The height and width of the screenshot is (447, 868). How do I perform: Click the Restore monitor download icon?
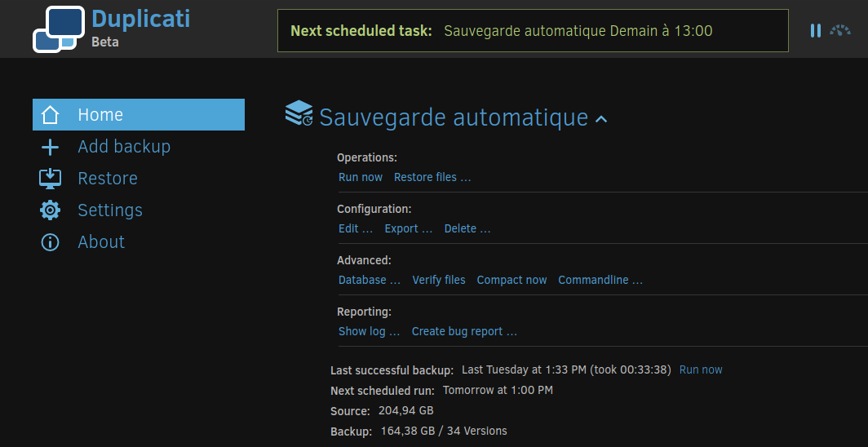(x=51, y=178)
